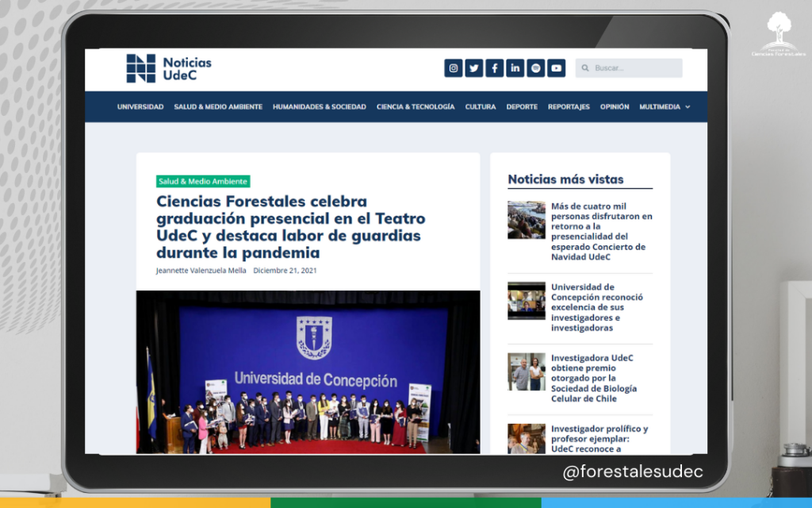Viewport: 812px width, 508px height.
Task: Open the Investigador prolífico article thumbnail
Action: click(527, 438)
